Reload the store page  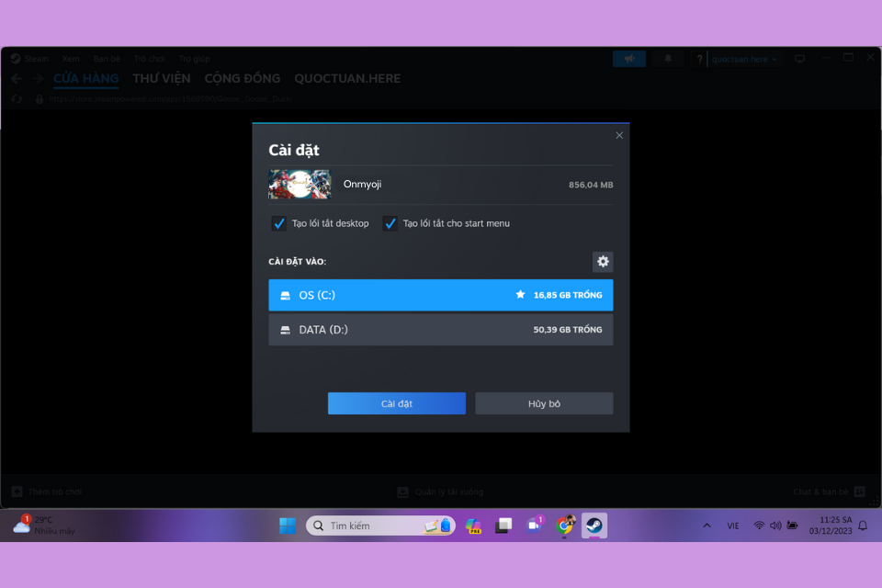pyautogui.click(x=17, y=99)
